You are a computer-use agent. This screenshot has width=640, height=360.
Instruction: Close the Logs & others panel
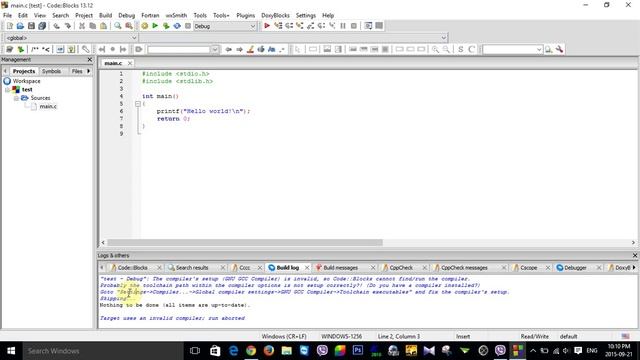pos(635,256)
